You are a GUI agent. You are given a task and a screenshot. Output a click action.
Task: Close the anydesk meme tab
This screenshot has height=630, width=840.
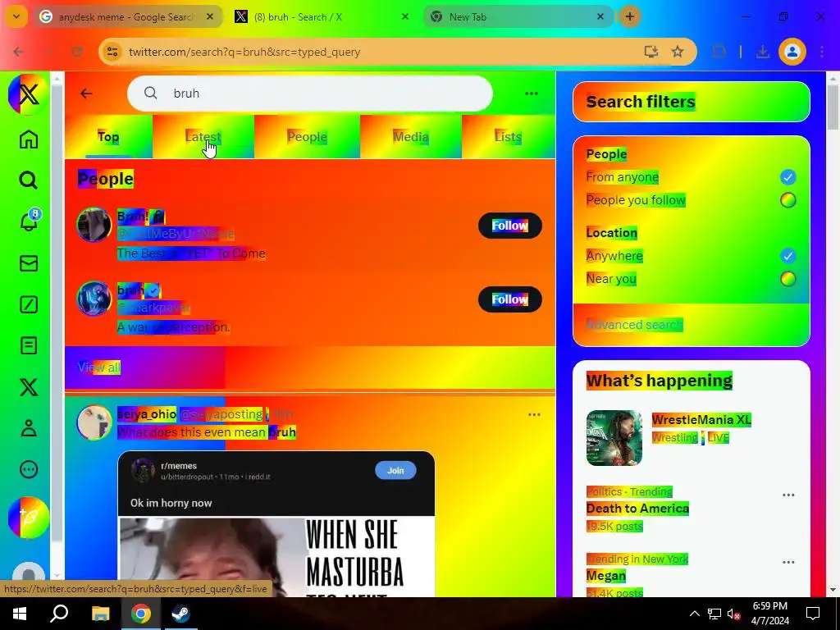coord(210,16)
